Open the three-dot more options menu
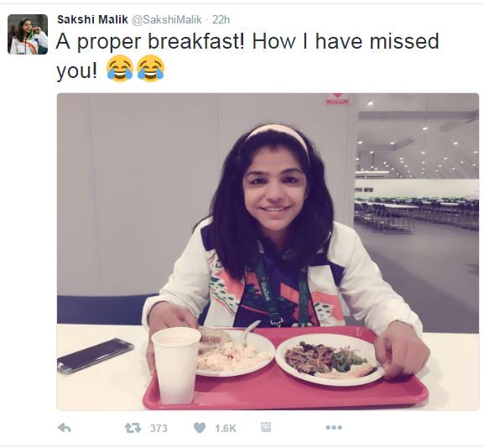The height and width of the screenshot is (448, 484). (334, 428)
